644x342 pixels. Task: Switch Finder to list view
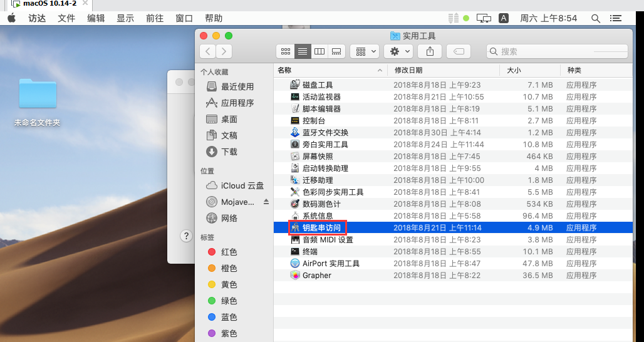[x=303, y=51]
